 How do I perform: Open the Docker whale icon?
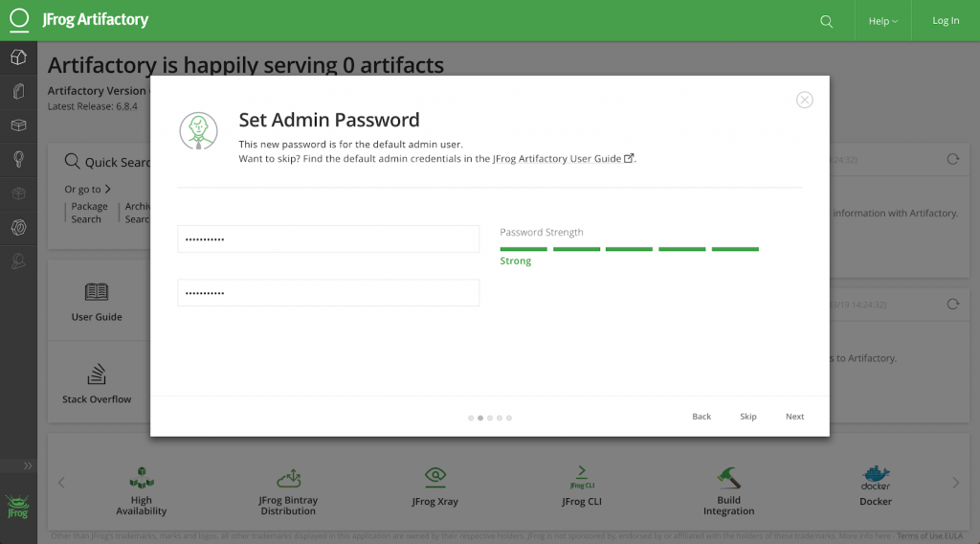click(x=875, y=476)
